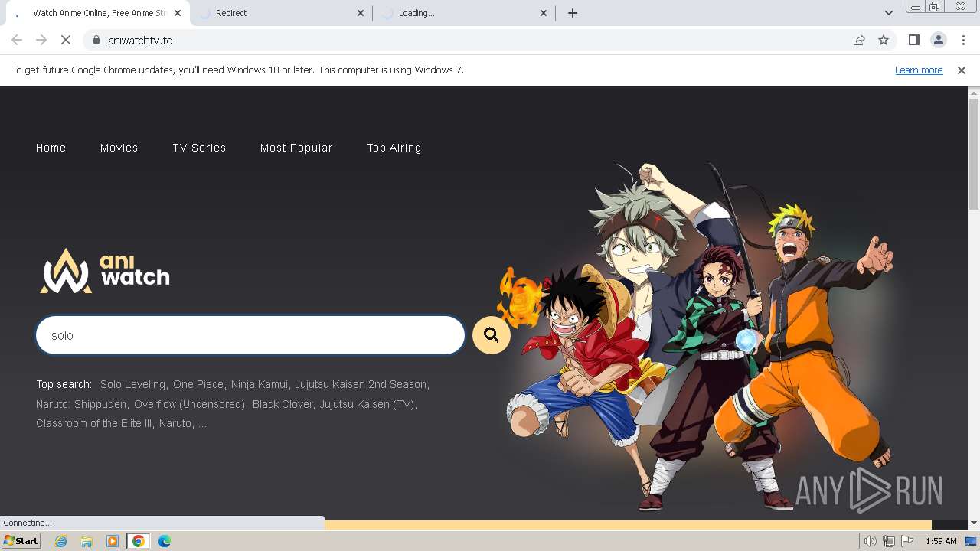
Task: Click the page vertical scrollbar thumb
Action: point(974,154)
